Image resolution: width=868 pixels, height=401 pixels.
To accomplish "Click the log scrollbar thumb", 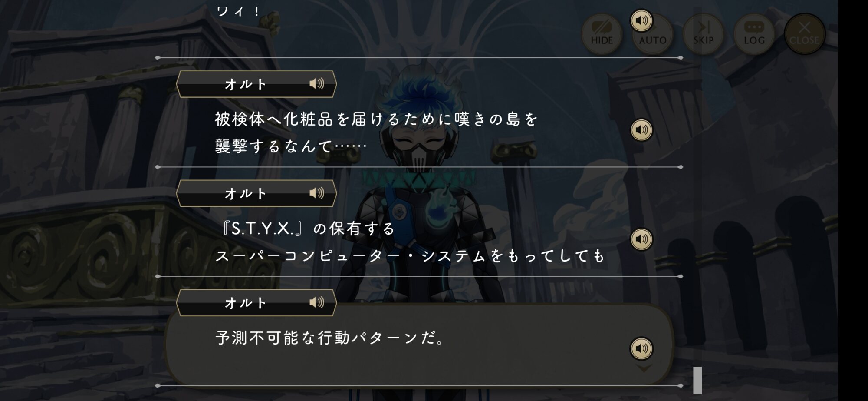I will coord(697,380).
